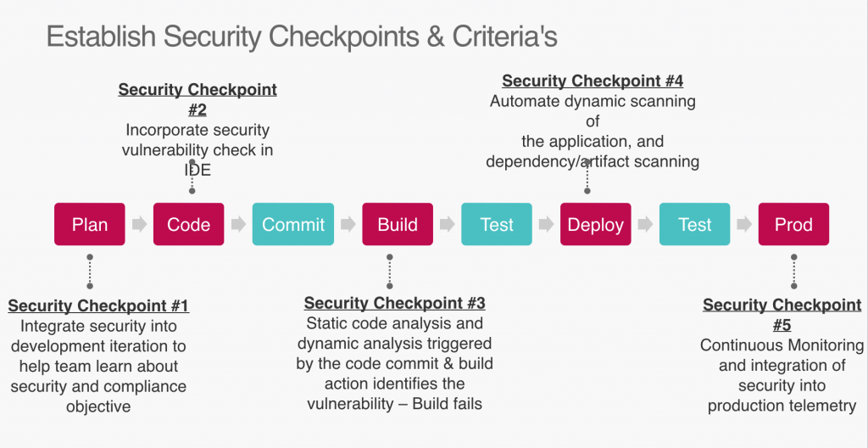Viewport: 868px width, 448px height.
Task: Click the arrow between Plan and Code
Action: [x=139, y=225]
